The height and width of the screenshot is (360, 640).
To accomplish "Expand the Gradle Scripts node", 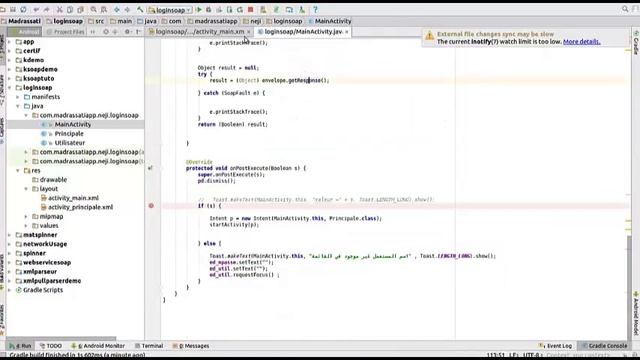I will tap(10, 290).
